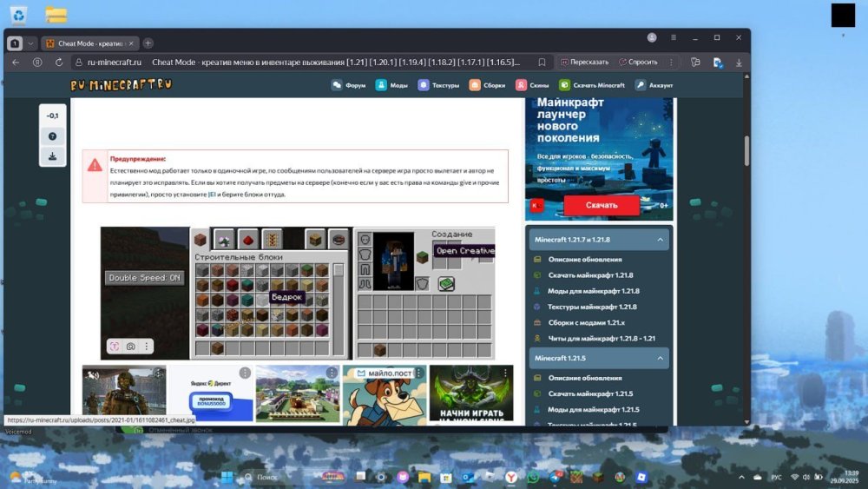Open the Скины navigation item
The width and height of the screenshot is (868, 489).
click(533, 85)
